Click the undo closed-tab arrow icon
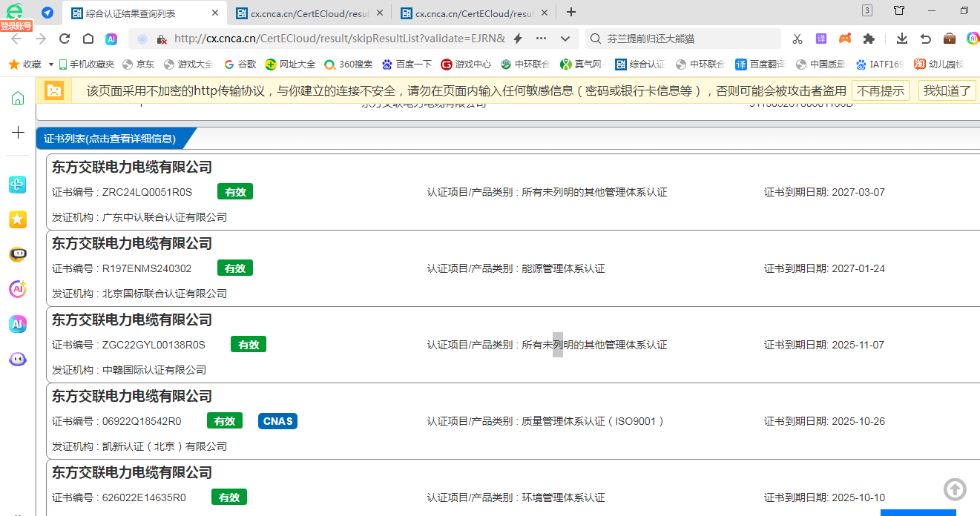Screen dimensions: 980x516 point(926,39)
